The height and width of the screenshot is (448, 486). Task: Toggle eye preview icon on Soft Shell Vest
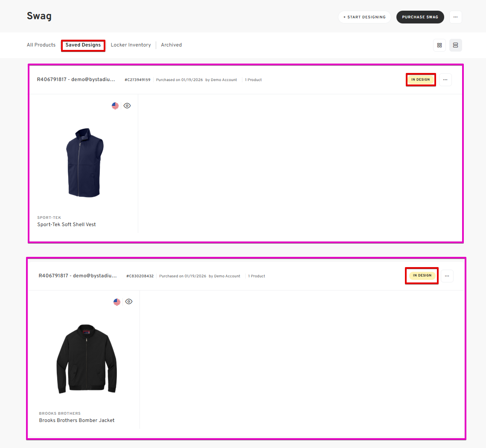(x=127, y=106)
